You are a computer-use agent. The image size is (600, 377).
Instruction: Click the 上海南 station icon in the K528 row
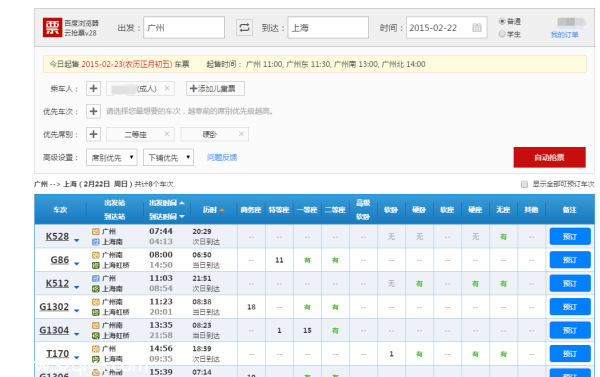pyautogui.click(x=96, y=242)
